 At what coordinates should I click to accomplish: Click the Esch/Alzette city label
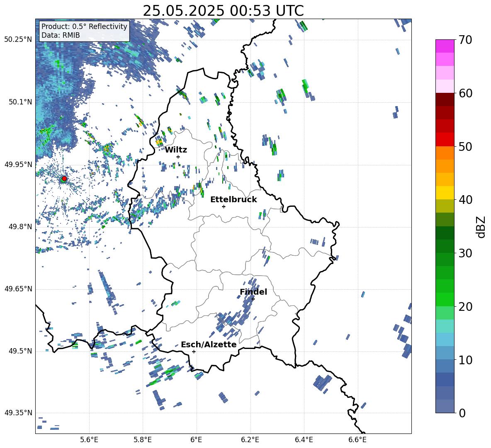209,344
